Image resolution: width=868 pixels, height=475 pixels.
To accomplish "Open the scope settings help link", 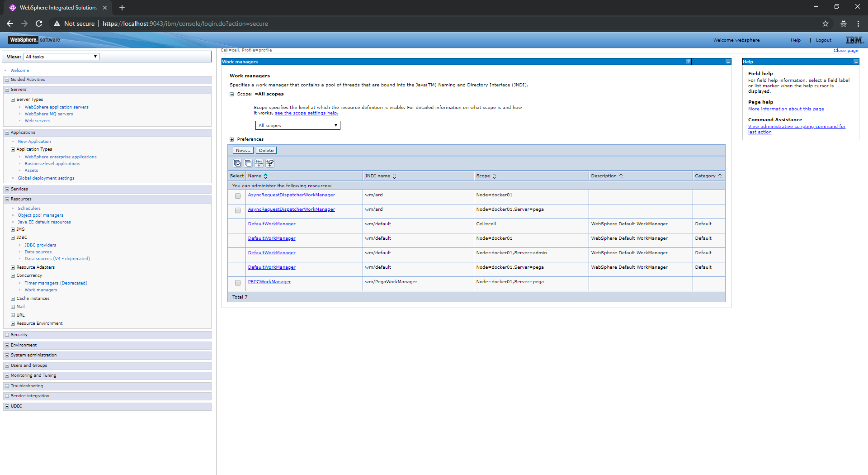I will tap(307, 113).
